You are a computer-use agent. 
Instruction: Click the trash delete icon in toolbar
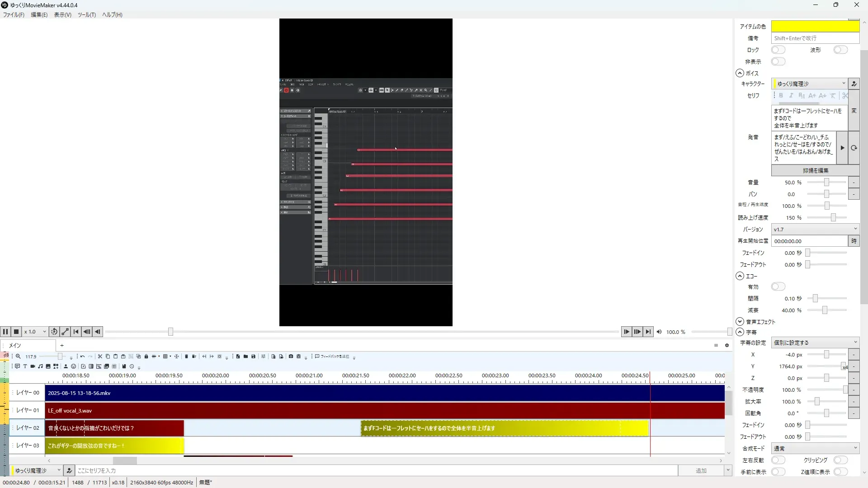[186, 357]
